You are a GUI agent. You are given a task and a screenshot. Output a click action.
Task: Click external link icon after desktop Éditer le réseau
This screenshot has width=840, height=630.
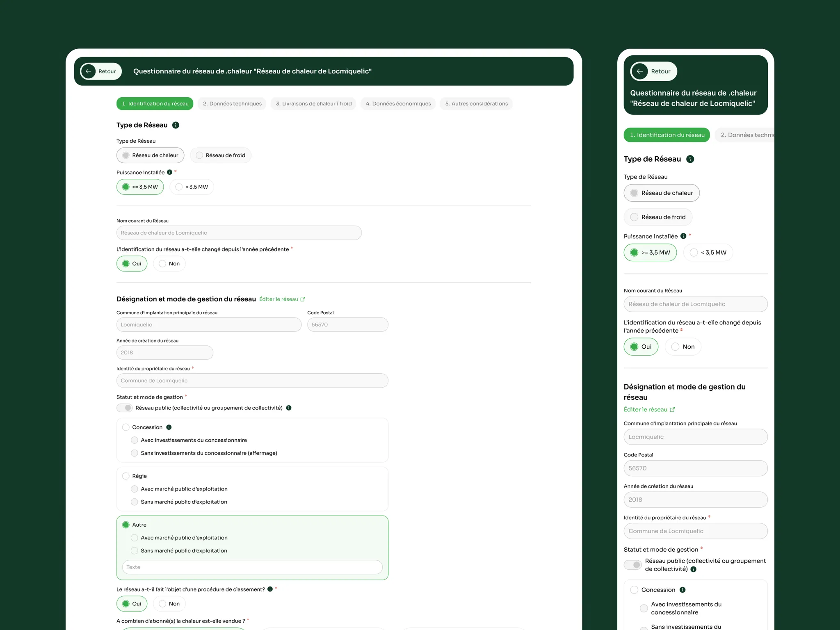303,299
